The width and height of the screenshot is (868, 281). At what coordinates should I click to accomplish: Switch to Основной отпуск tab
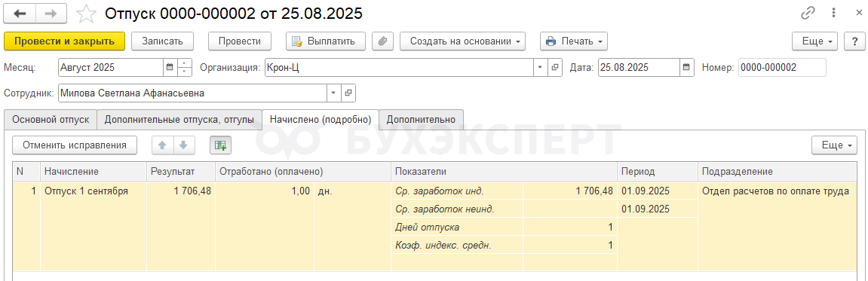click(51, 120)
